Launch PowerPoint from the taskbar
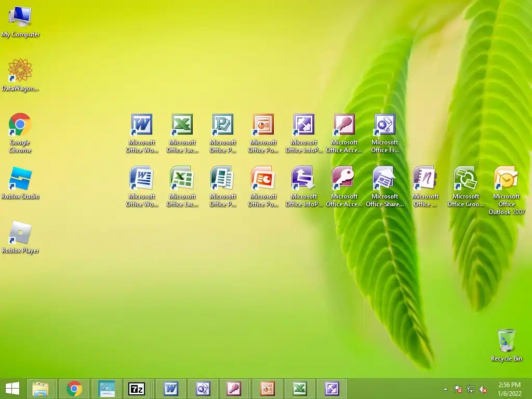The height and width of the screenshot is (399, 532). (x=267, y=389)
